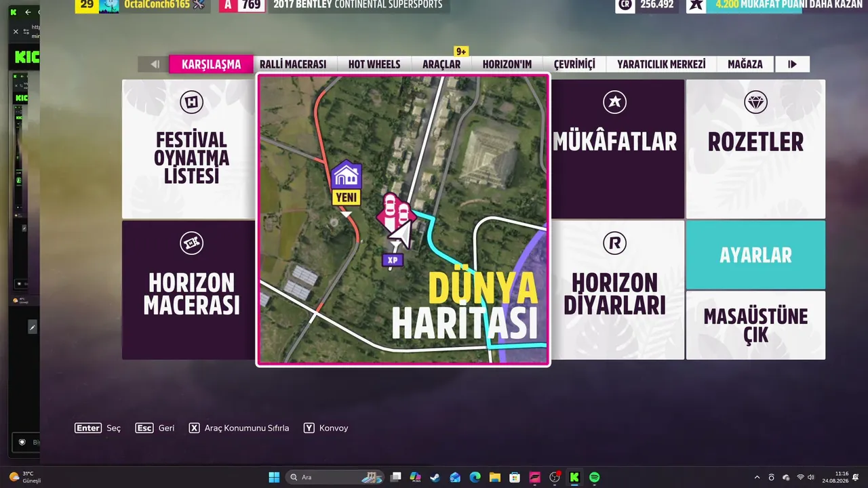Show hidden system tray icons
The height and width of the screenshot is (488, 868).
click(x=757, y=477)
